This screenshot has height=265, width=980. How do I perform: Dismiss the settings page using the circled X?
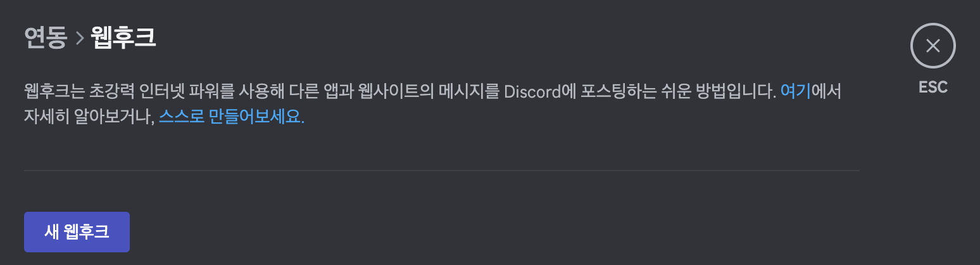(x=933, y=46)
